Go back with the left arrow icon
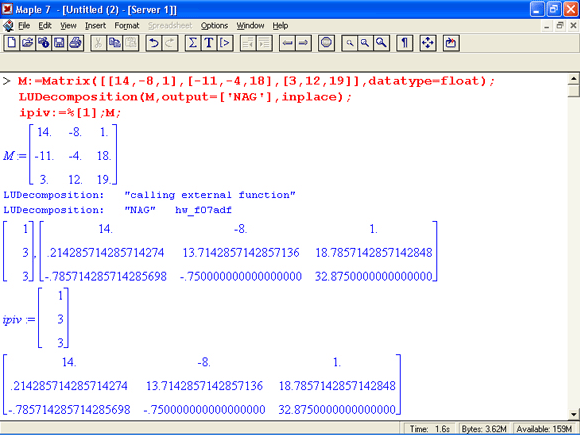Screen dimensions: 580x435 coord(287,43)
